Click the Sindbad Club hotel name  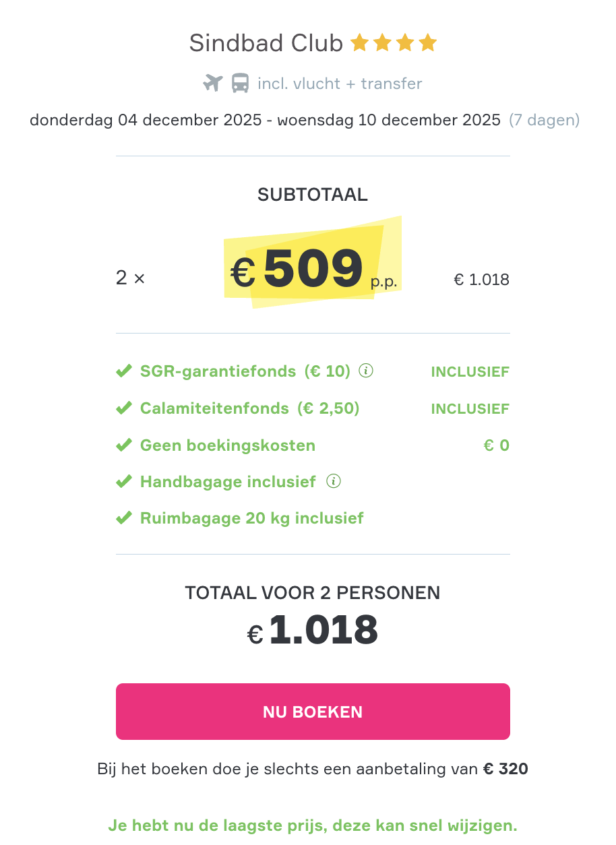pyautogui.click(x=266, y=42)
